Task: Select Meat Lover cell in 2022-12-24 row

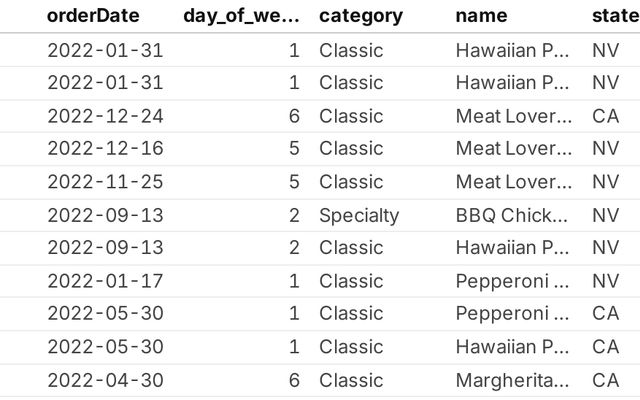Action: pyautogui.click(x=512, y=116)
